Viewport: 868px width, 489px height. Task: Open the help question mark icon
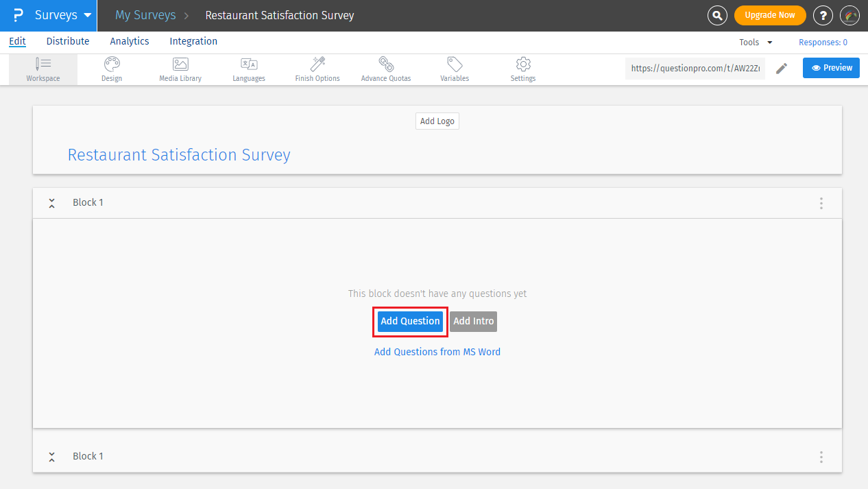[x=823, y=15]
